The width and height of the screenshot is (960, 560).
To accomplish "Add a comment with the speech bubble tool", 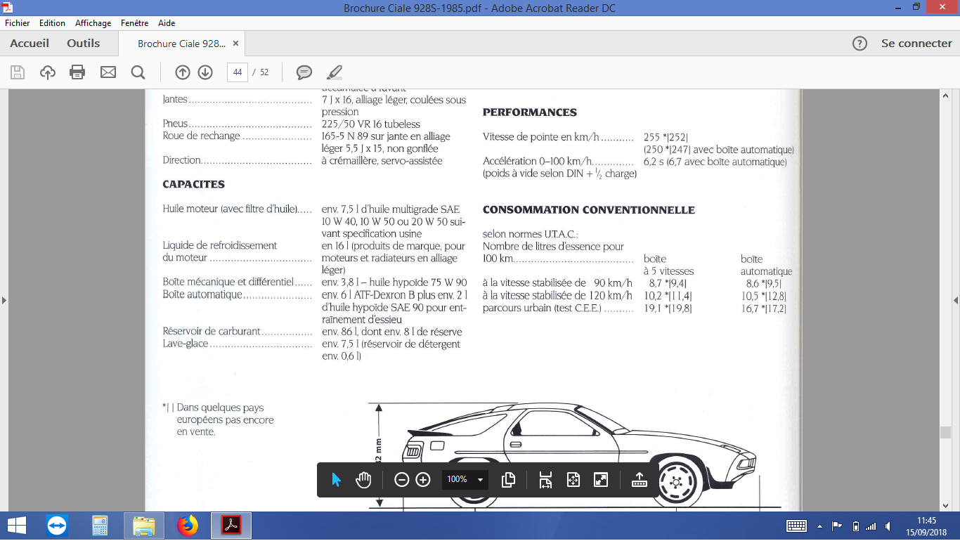I will click(304, 72).
